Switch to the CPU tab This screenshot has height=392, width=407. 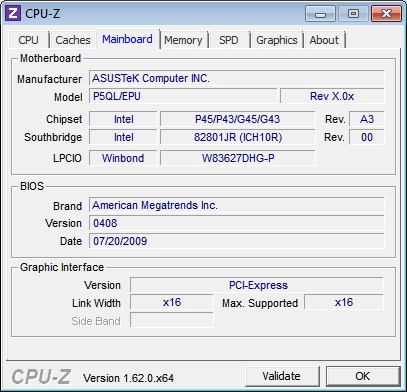click(x=29, y=40)
